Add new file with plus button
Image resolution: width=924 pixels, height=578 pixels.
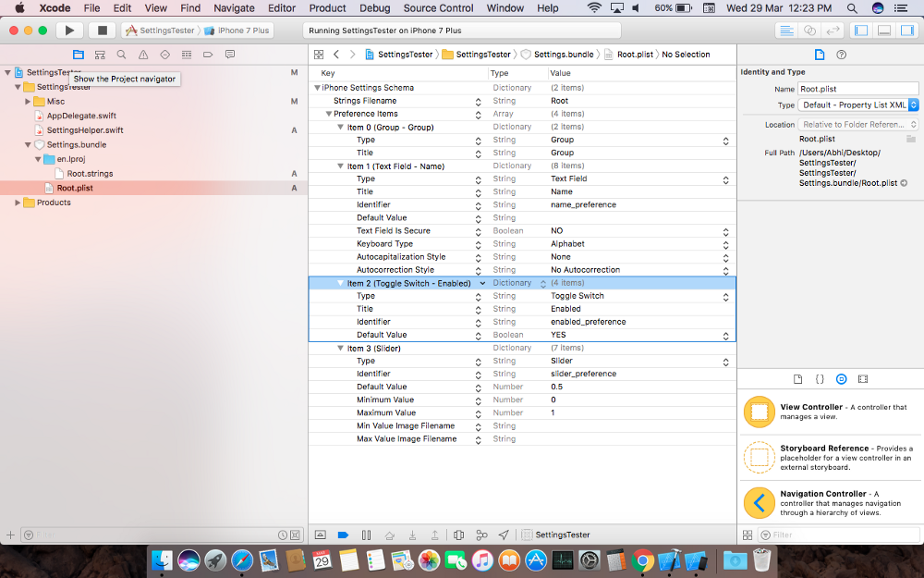click(x=10, y=535)
